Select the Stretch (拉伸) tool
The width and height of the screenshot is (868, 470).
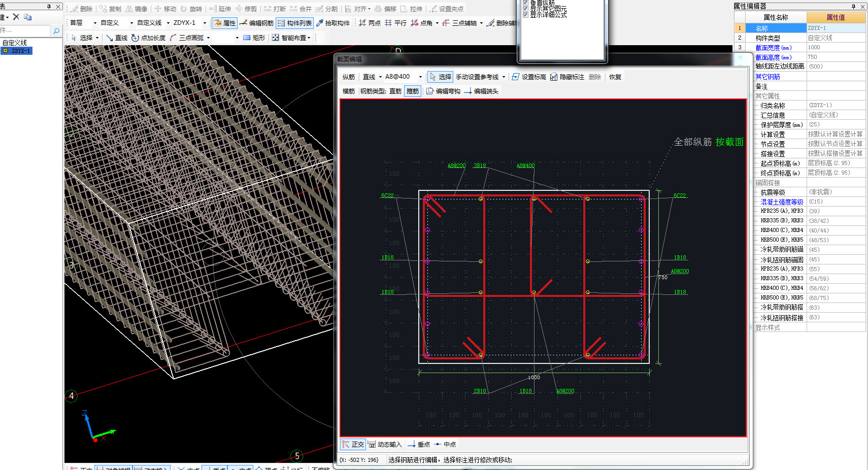412,9
